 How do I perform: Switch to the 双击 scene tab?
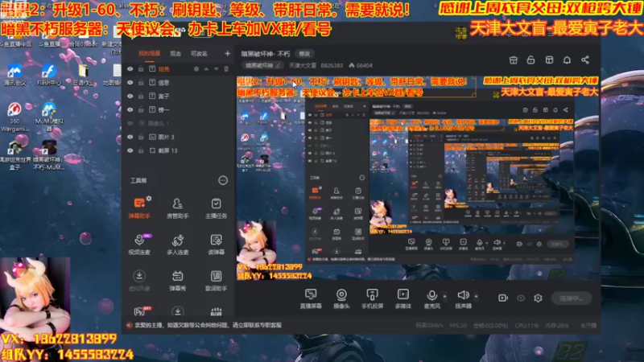click(x=175, y=53)
